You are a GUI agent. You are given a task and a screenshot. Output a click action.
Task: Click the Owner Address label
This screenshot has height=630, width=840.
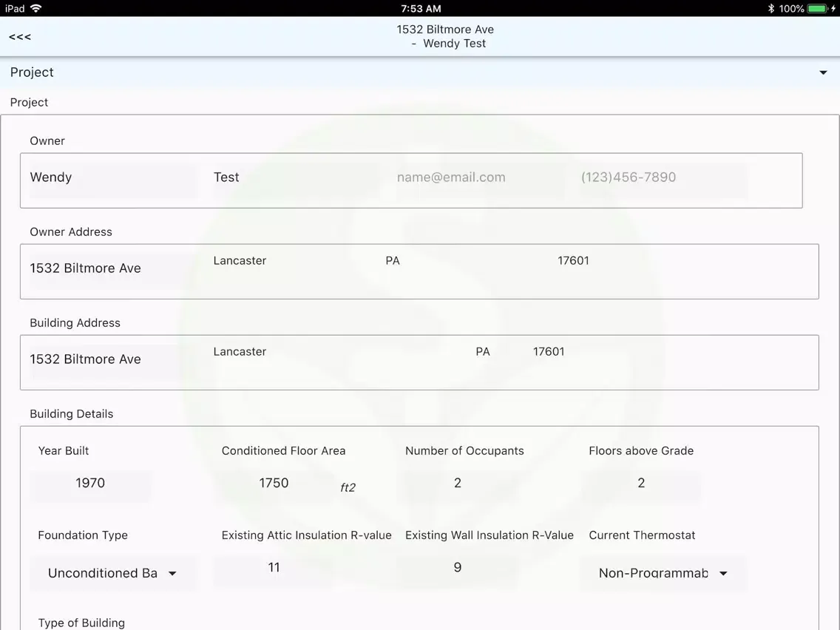coord(71,232)
